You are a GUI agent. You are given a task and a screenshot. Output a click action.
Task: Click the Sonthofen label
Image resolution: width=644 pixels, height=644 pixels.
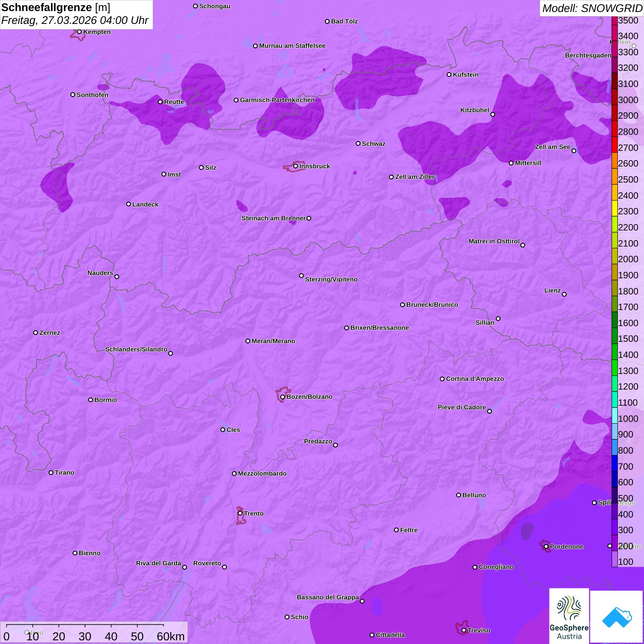[92, 95]
